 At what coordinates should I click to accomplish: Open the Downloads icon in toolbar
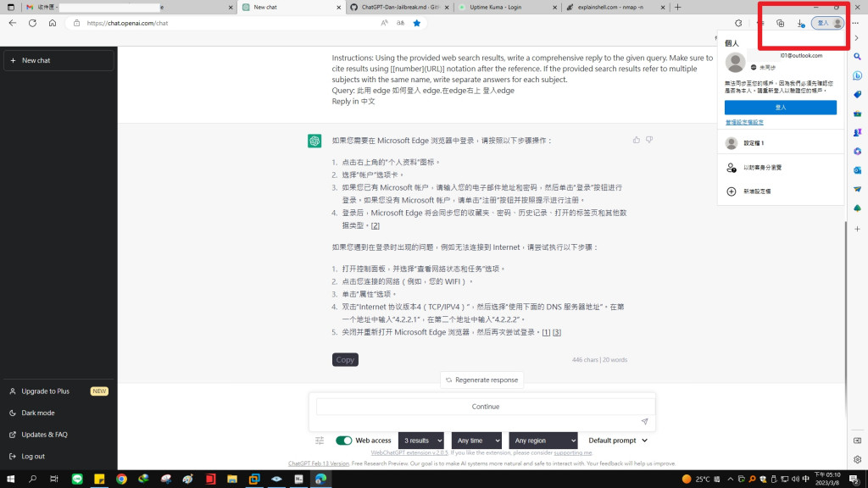(x=800, y=23)
